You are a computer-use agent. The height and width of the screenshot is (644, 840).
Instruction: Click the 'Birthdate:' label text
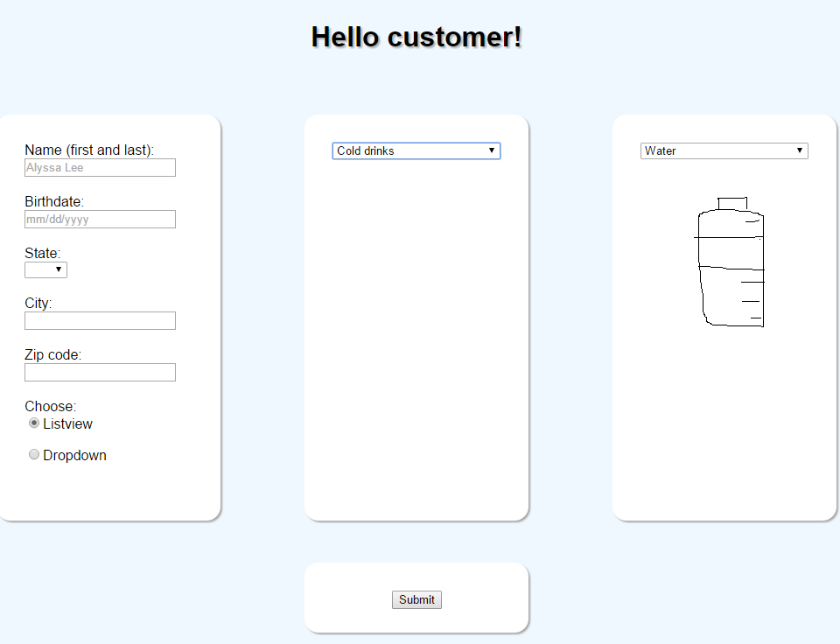54,202
